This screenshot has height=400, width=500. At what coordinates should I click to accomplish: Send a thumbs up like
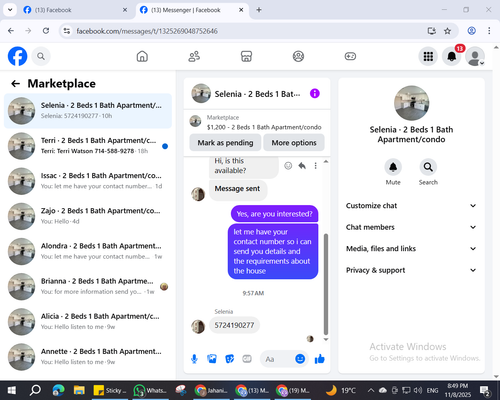(x=320, y=359)
